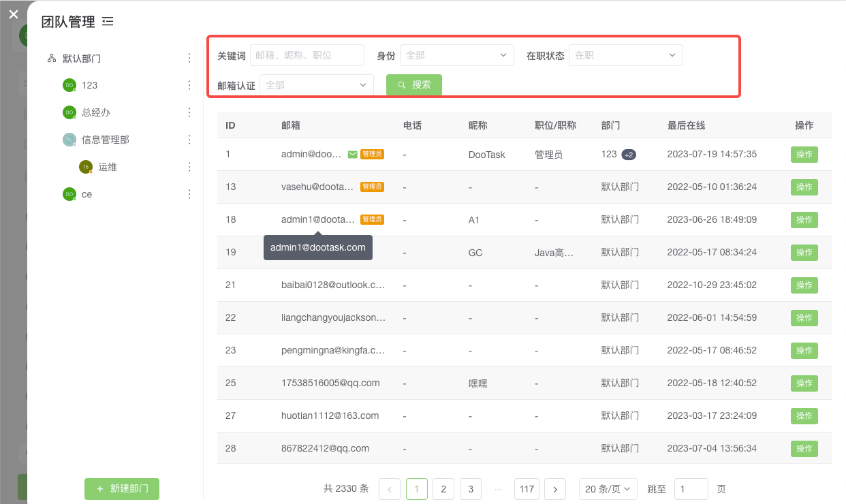The height and width of the screenshot is (504, 846).
Task: Open the three-dot menu for ce department
Action: 189,194
